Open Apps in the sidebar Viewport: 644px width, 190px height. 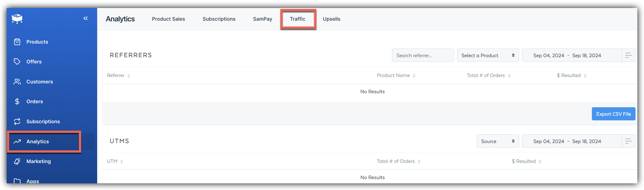click(x=33, y=181)
